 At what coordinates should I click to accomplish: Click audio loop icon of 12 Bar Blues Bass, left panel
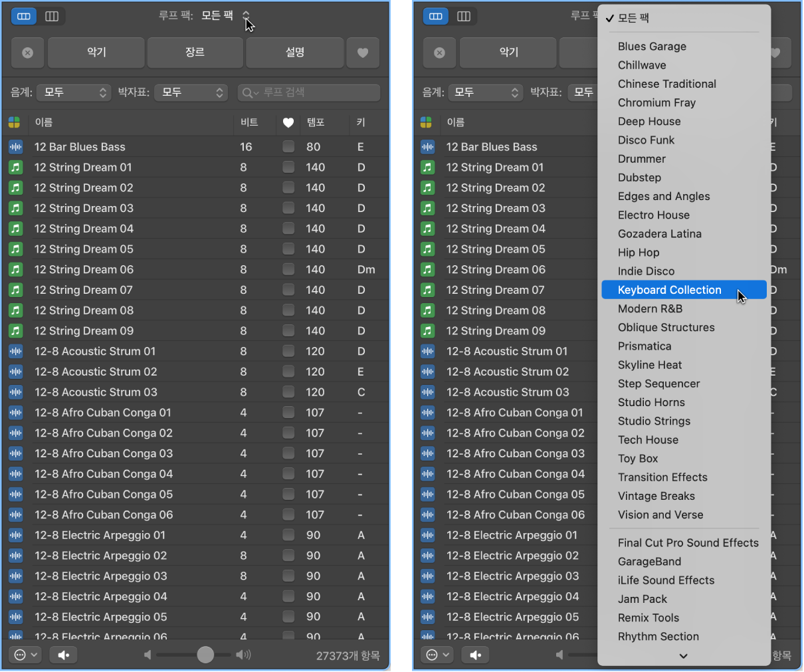[16, 147]
